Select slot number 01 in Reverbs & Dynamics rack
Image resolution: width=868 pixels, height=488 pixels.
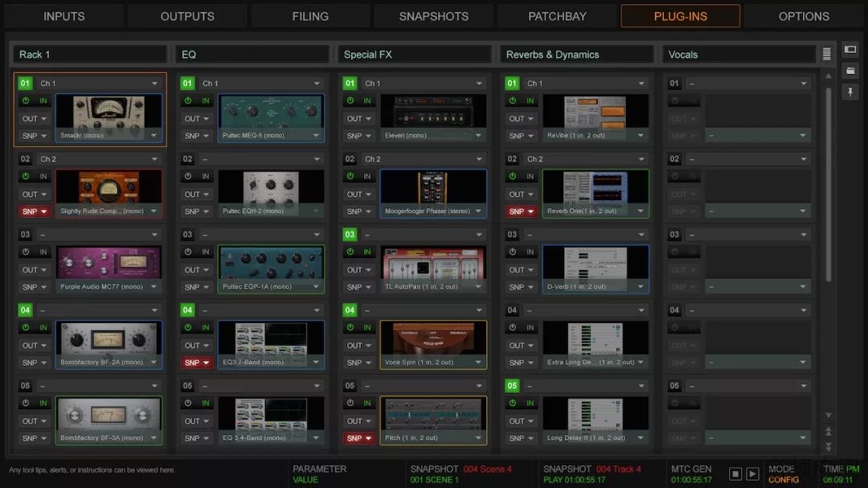512,83
